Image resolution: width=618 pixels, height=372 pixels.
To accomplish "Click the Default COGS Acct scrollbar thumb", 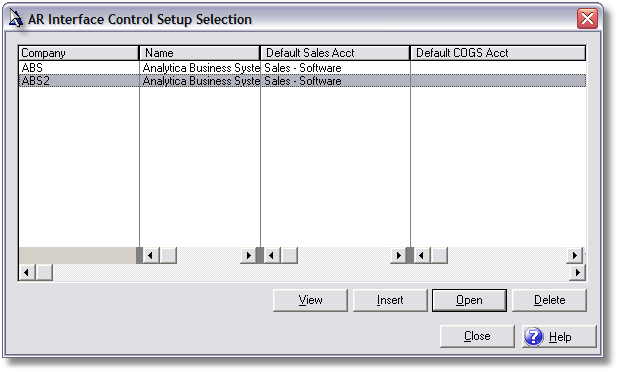I will (439, 255).
